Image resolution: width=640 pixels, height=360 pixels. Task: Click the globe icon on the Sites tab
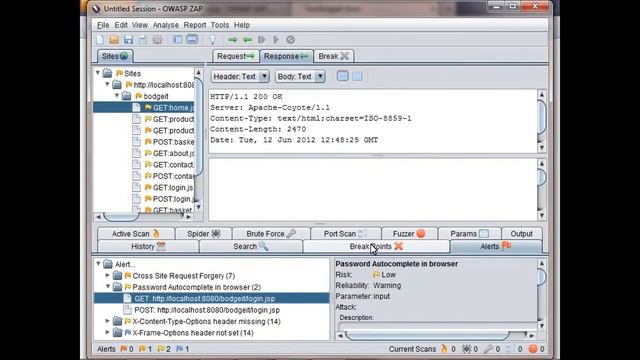tap(124, 56)
